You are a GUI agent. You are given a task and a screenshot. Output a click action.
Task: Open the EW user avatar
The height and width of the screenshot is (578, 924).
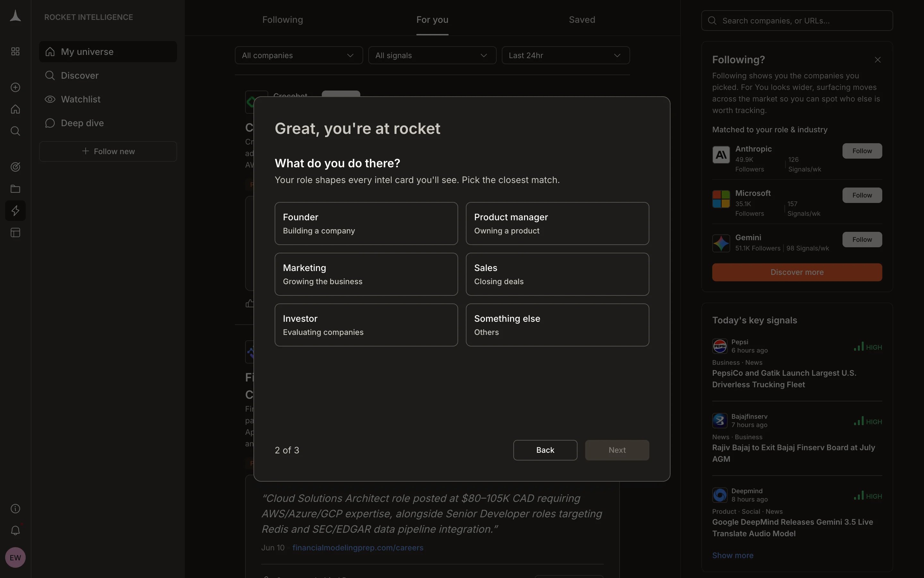pos(15,557)
